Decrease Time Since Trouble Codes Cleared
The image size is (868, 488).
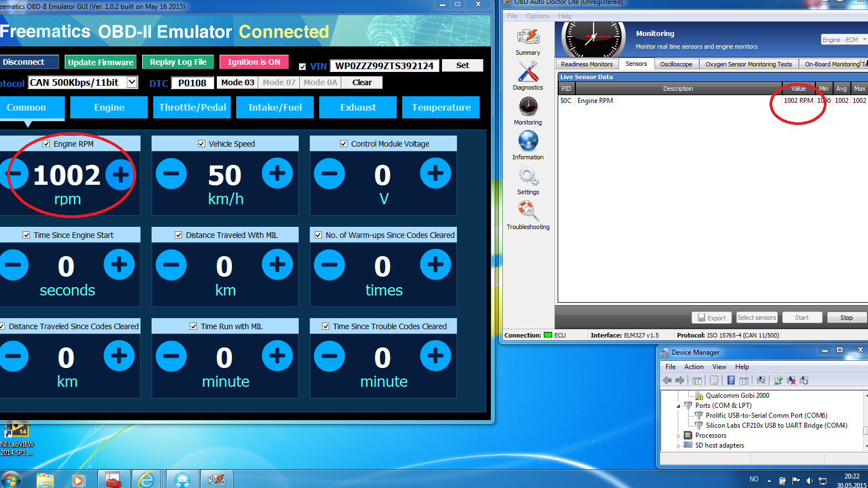click(x=329, y=356)
